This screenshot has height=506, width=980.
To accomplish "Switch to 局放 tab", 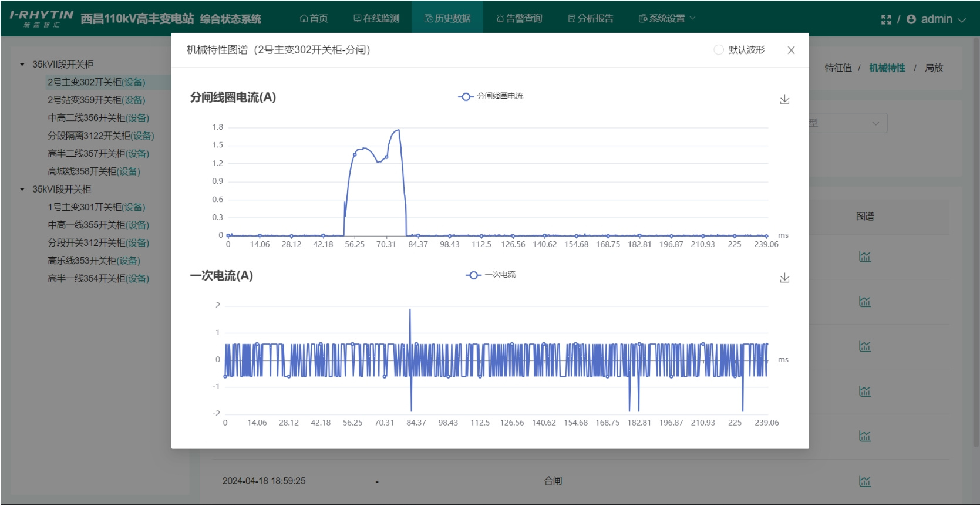I will pos(934,68).
